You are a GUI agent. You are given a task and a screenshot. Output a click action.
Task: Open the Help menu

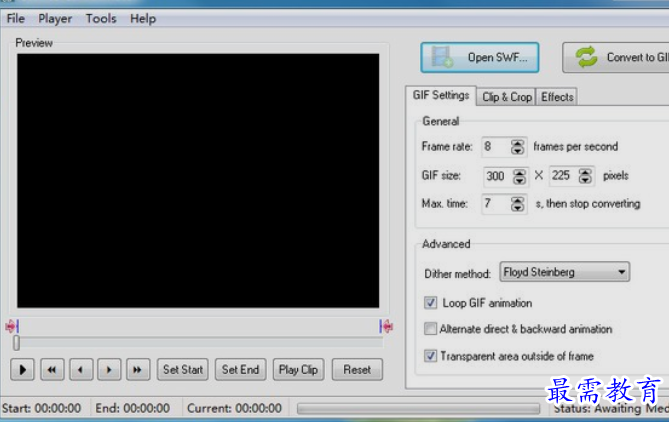[x=143, y=19]
